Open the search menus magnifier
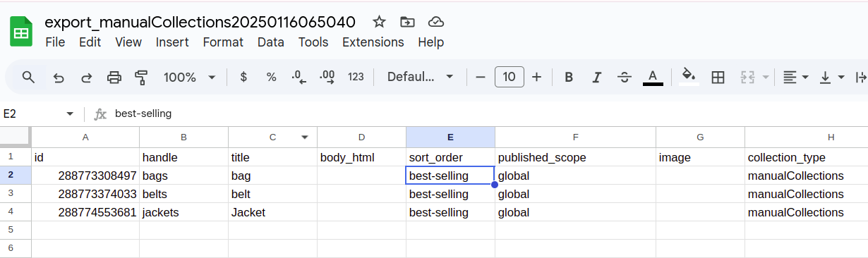 [28, 77]
